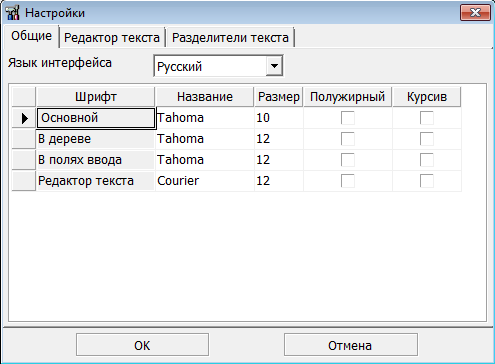Select the В дереве font cell
Screen dimensions: 495x364
[96, 139]
